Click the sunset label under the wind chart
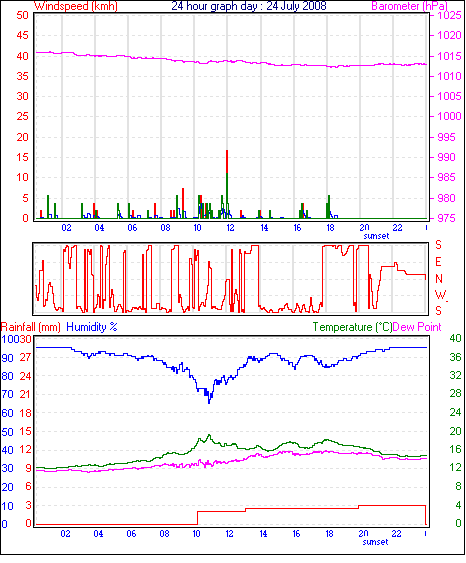Image resolution: width=466 pixels, height=563 pixels. coord(376,236)
